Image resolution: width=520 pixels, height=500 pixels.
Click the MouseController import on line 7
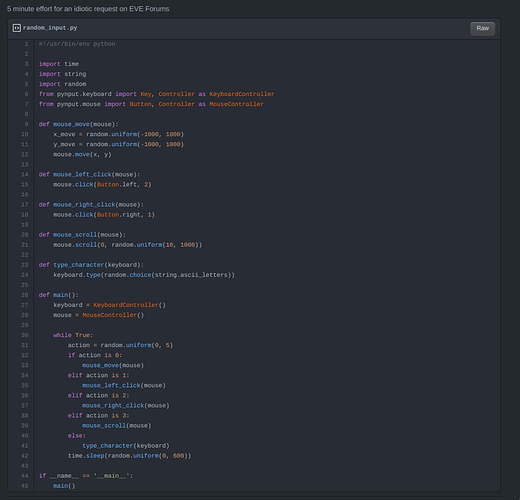pos(236,104)
